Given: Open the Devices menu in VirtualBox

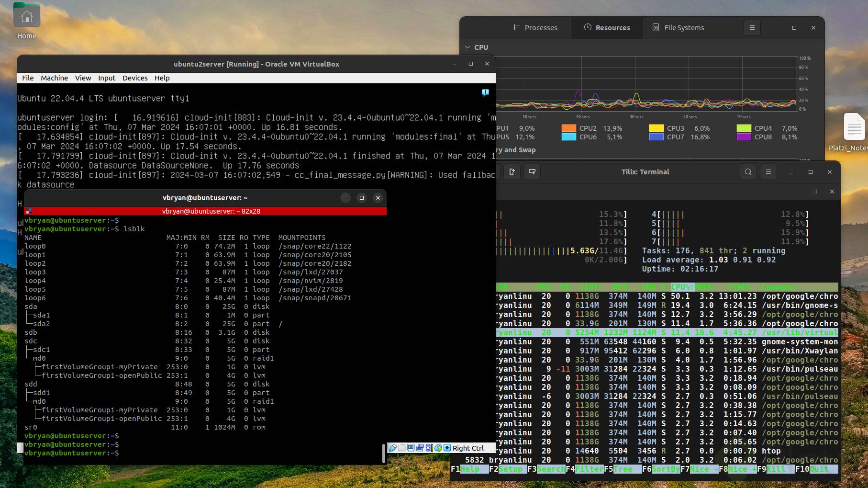Looking at the screenshot, I should point(135,78).
